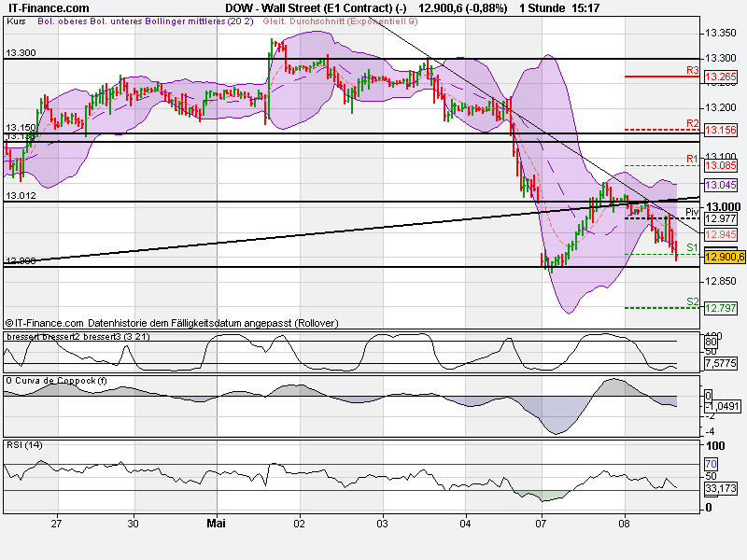Viewport: 747px width, 560px height.
Task: Click the 27 date axis label
Action: point(56,524)
